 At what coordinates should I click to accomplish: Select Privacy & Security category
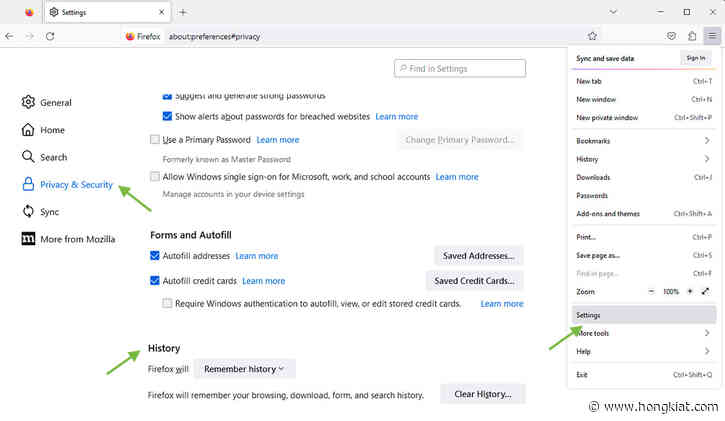point(67,184)
